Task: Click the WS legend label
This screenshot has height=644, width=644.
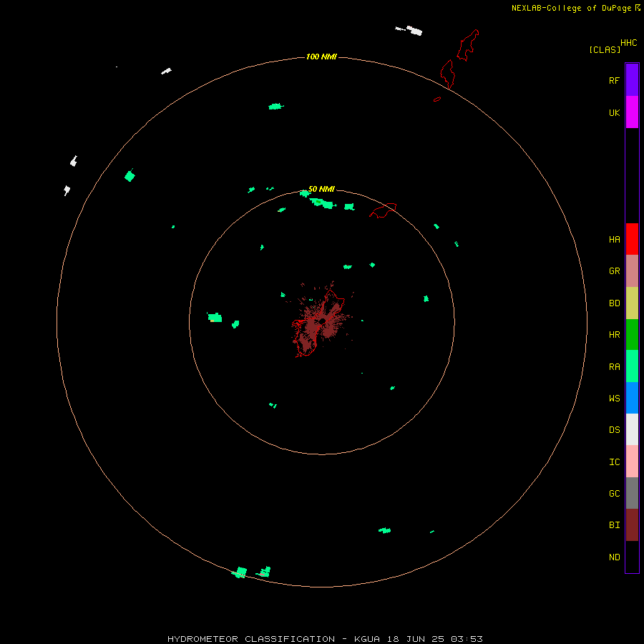Action: [614, 399]
